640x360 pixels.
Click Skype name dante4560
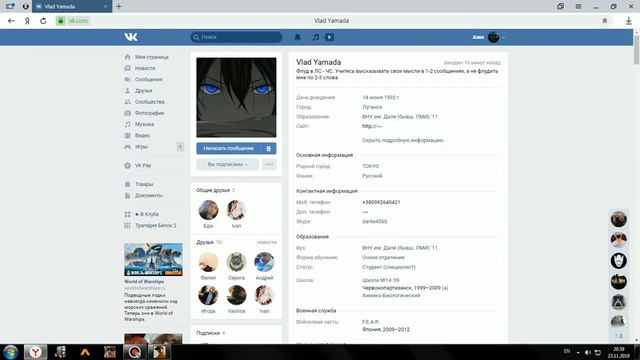click(x=374, y=222)
